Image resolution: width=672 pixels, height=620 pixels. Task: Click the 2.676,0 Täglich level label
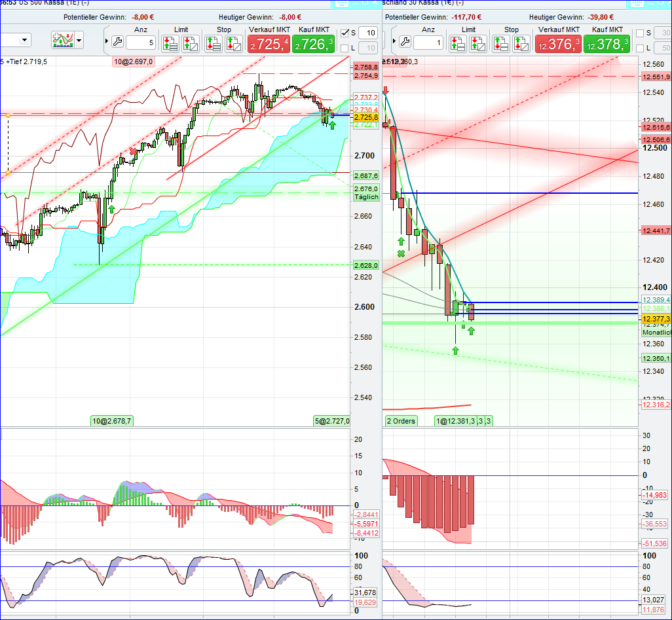pos(366,193)
